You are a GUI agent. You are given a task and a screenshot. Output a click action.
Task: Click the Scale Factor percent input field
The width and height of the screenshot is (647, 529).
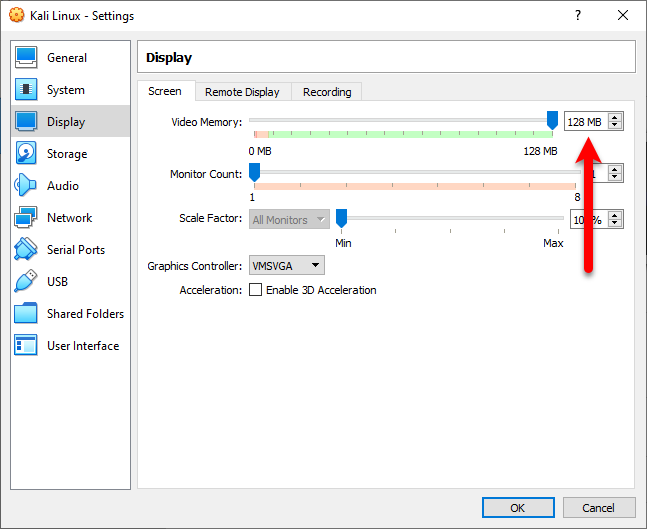pos(589,220)
